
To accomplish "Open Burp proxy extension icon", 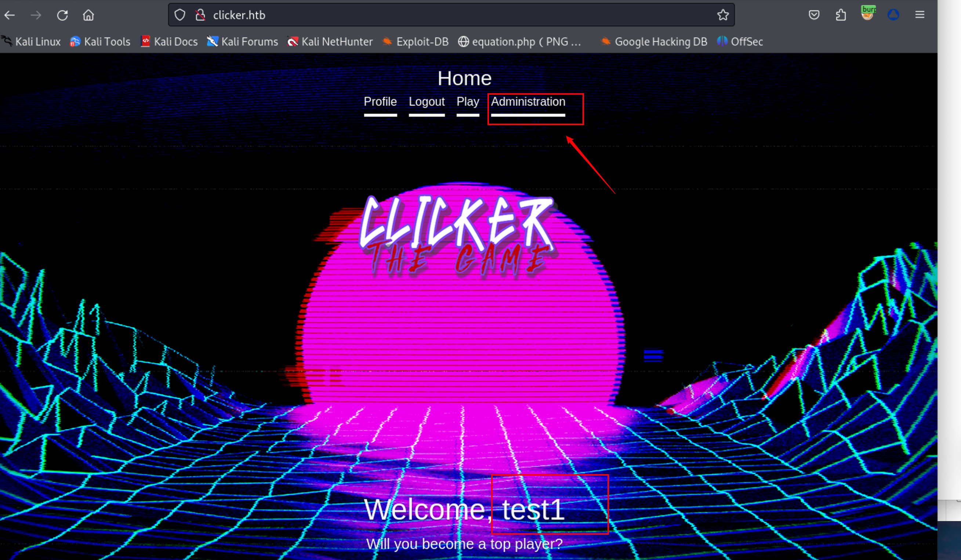I will [867, 14].
